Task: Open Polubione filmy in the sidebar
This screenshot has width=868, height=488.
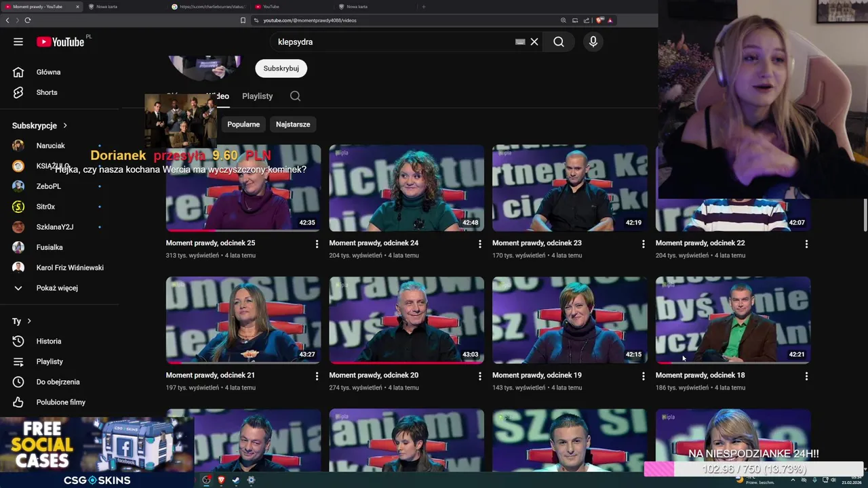Action: (x=59, y=402)
